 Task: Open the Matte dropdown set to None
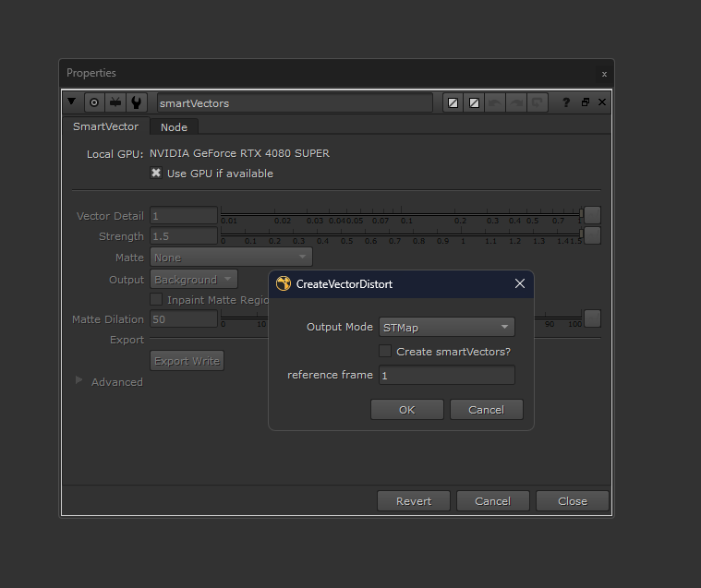tap(231, 258)
